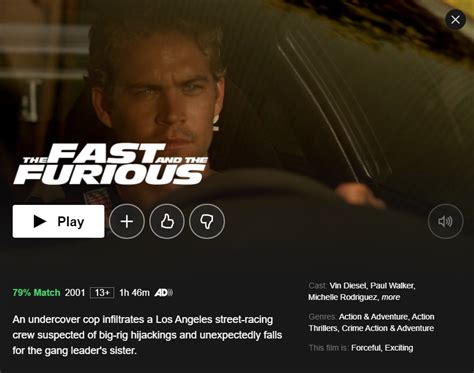474x373 pixels.
Task: Select the Exciting mood tag
Action: [399, 348]
